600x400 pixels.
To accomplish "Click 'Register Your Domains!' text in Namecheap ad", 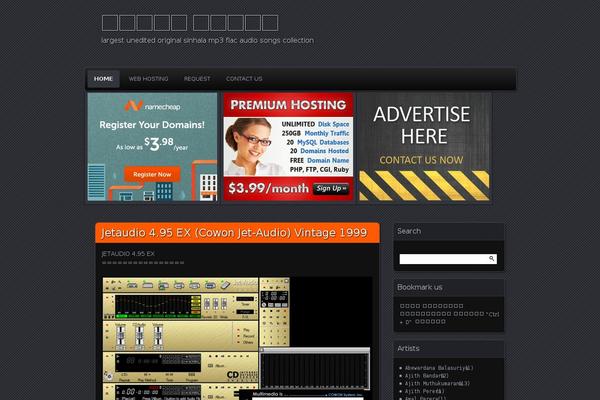I will (x=152, y=125).
